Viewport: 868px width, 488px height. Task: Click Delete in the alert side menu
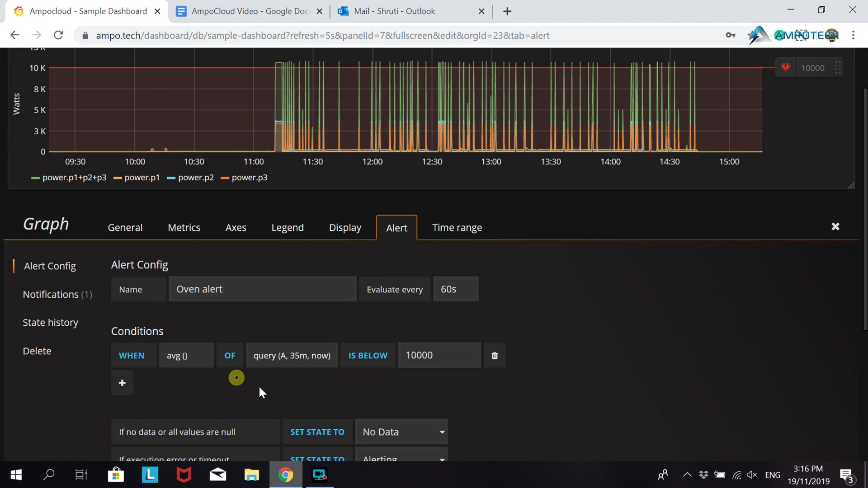[37, 351]
